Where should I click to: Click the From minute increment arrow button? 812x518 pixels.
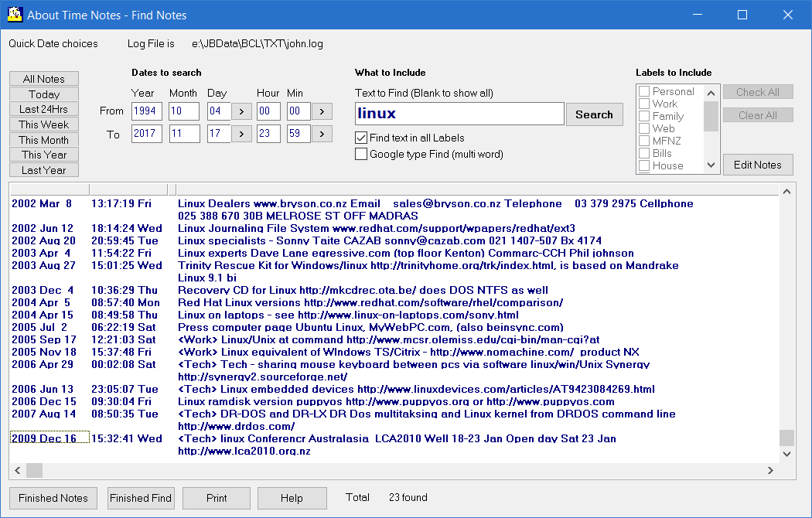click(x=321, y=111)
